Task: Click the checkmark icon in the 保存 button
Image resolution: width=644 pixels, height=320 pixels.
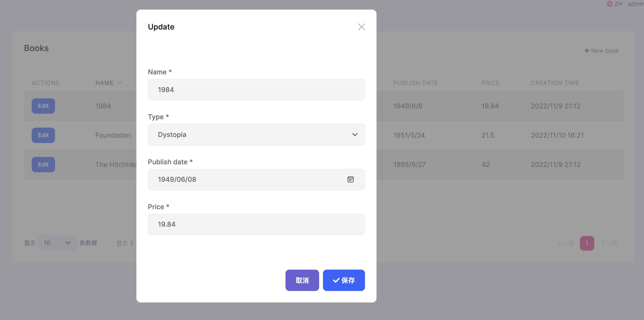Action: 336,280
